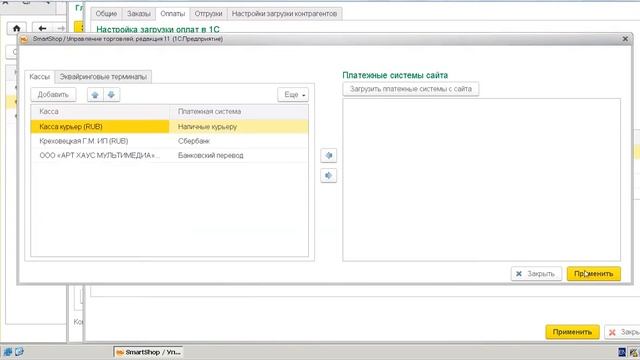Click the Касса column header
The width and height of the screenshot is (640, 360).
[100, 111]
